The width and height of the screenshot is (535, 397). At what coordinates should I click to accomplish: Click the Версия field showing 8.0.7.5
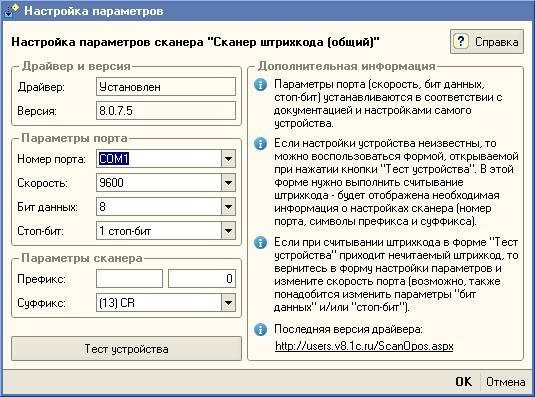(x=166, y=111)
